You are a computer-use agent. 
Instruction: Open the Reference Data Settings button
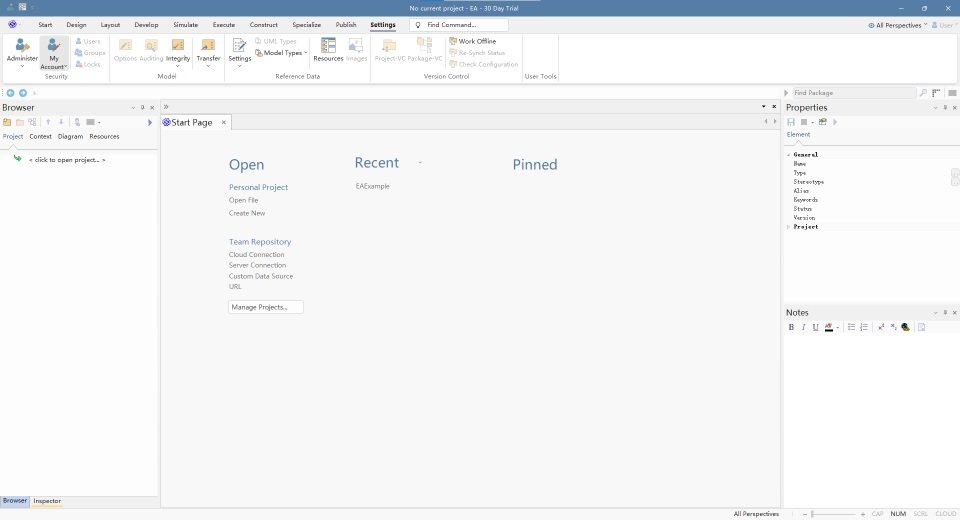[239, 52]
